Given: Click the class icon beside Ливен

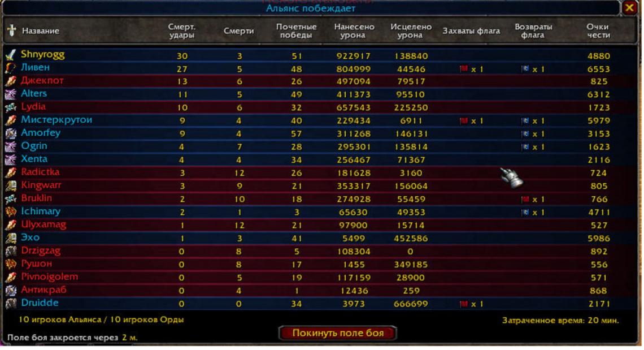Looking at the screenshot, I should (x=11, y=68).
